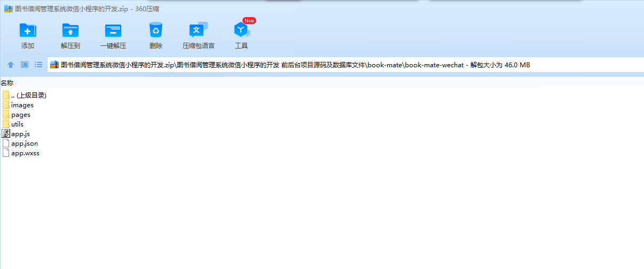Click the One-click Extract (一键解压) icon

(113, 30)
